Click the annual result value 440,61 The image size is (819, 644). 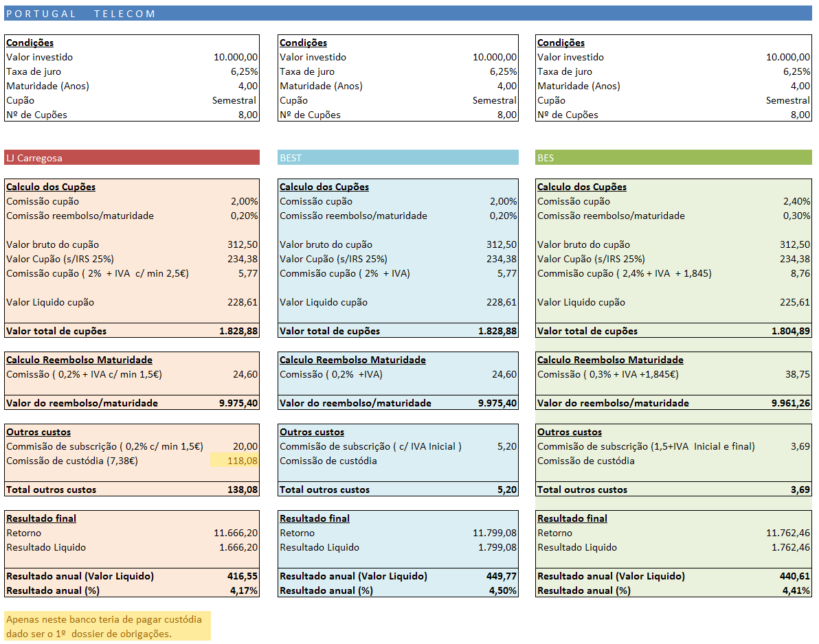(795, 576)
